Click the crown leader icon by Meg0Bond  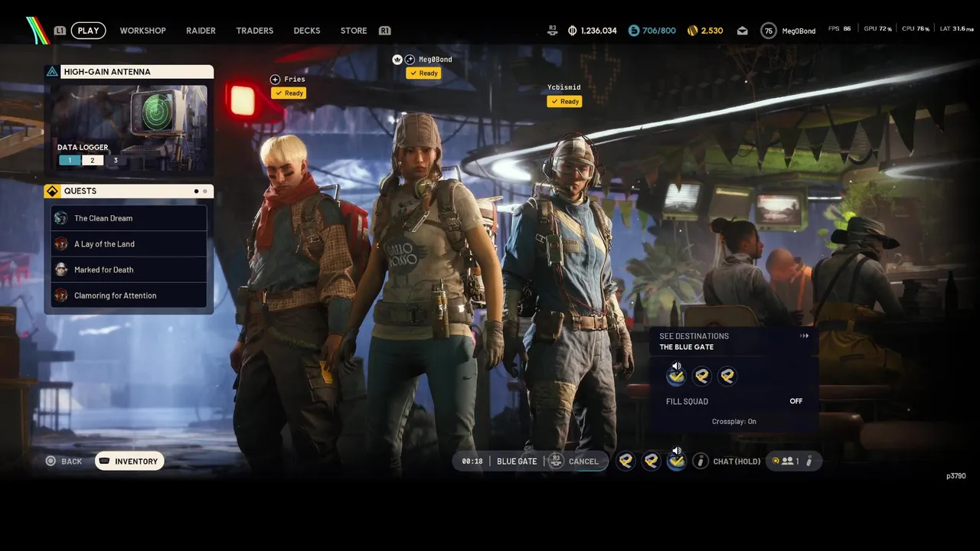click(x=397, y=60)
